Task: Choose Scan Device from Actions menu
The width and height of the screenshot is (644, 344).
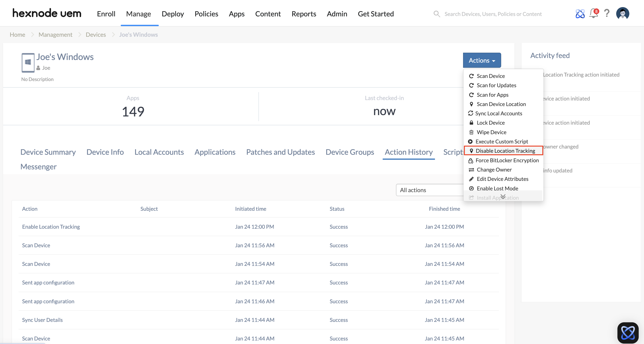Action: [491, 76]
